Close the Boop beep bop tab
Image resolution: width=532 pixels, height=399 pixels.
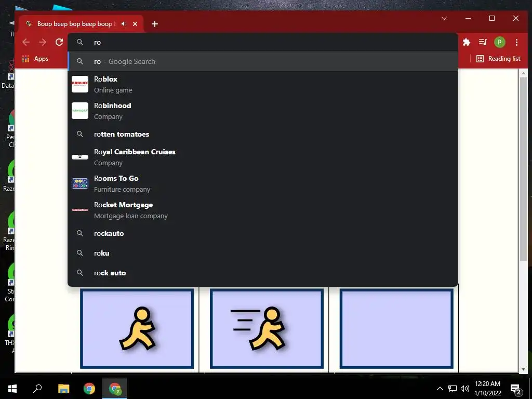[135, 24]
